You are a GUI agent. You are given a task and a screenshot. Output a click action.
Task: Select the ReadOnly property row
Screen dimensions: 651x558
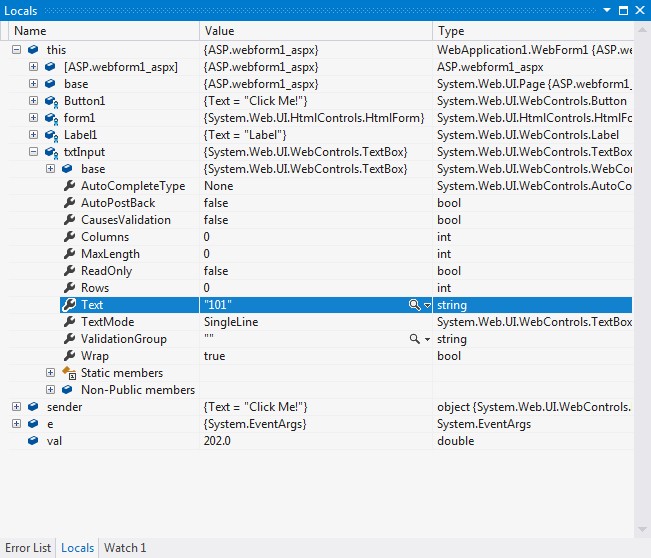click(x=320, y=271)
